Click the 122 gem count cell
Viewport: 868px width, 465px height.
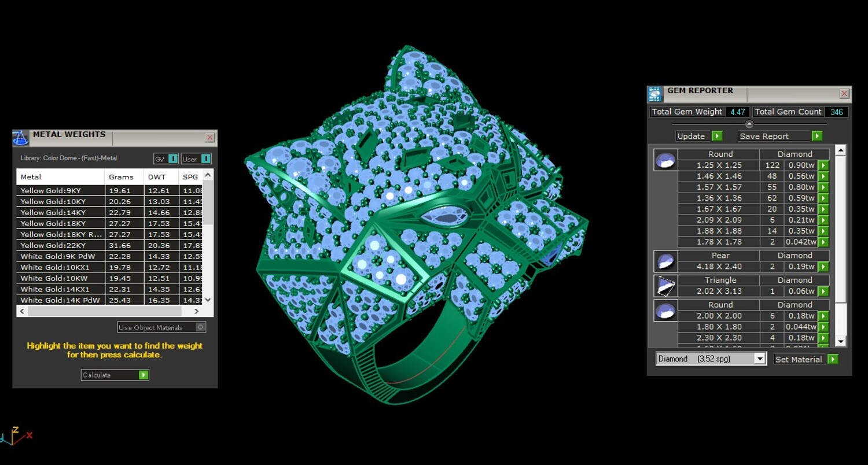(772, 165)
